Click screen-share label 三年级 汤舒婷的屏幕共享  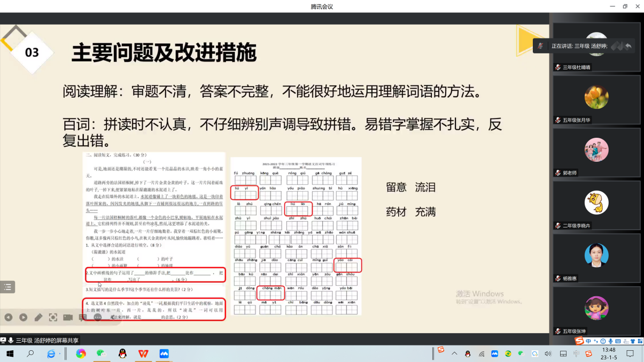pyautogui.click(x=48, y=340)
